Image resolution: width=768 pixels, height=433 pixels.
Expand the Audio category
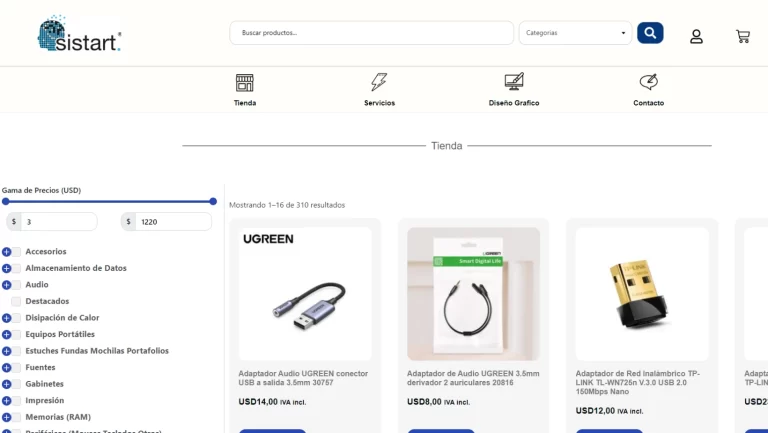click(6, 285)
